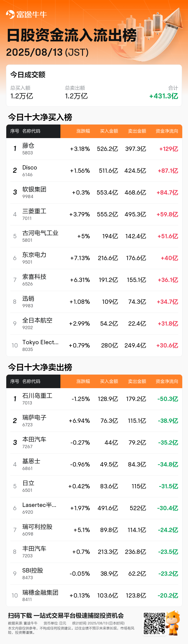This screenshot has height=644, width=188.
Task: Select the 软银集团 9984 row
Action: tap(94, 193)
